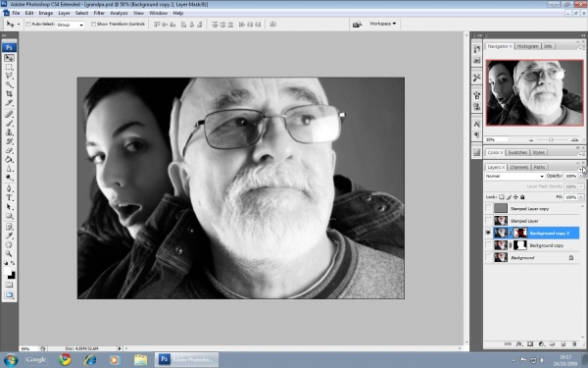Image resolution: width=588 pixels, height=368 pixels.
Task: Open the Navigator panel options menu
Action: tap(582, 48)
